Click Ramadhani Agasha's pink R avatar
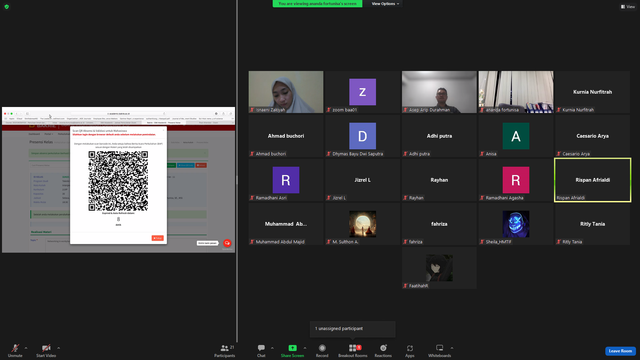640x360 pixels. tap(516, 180)
